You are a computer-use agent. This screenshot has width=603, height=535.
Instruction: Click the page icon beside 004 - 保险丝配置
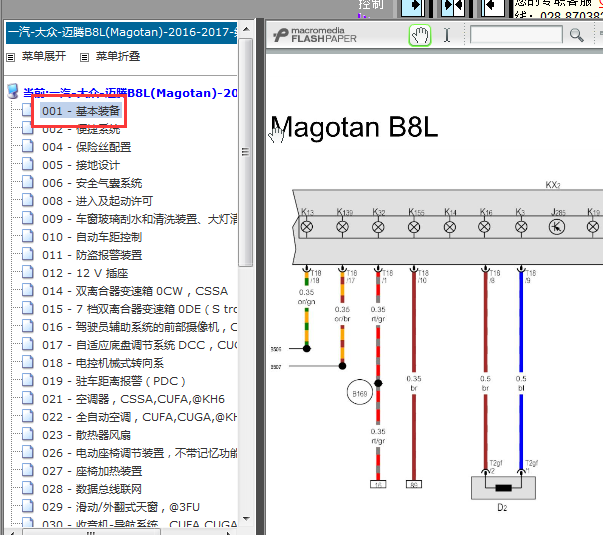(x=28, y=146)
